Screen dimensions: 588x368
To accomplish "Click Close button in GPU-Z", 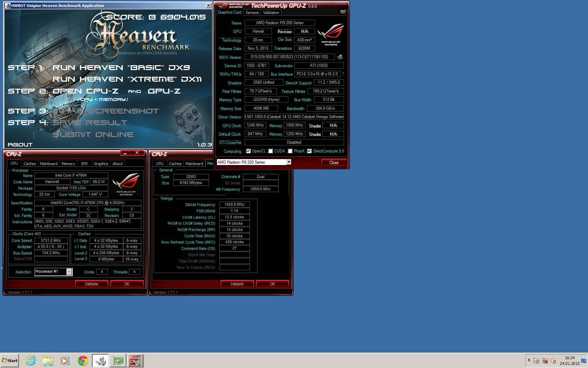I will coord(334,163).
